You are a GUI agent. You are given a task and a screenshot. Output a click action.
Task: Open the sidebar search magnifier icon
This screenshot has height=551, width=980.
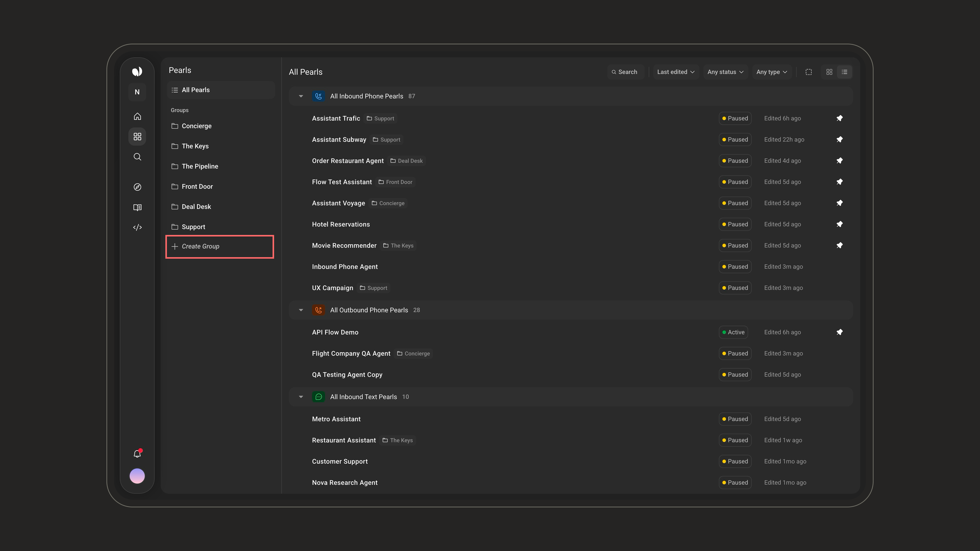(x=137, y=157)
